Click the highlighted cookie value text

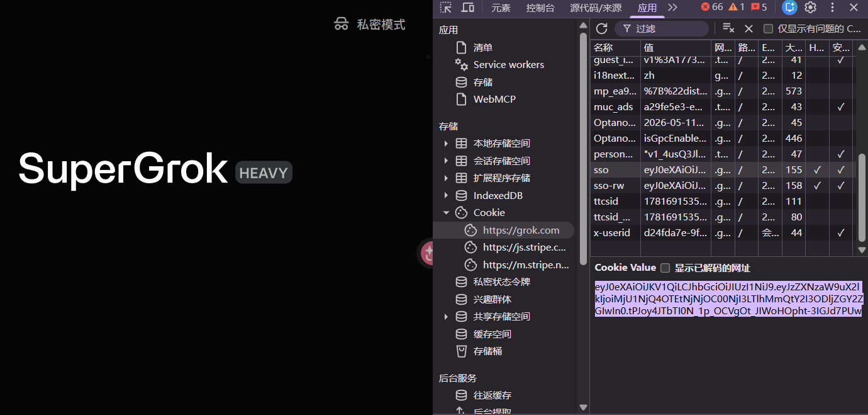(x=729, y=299)
